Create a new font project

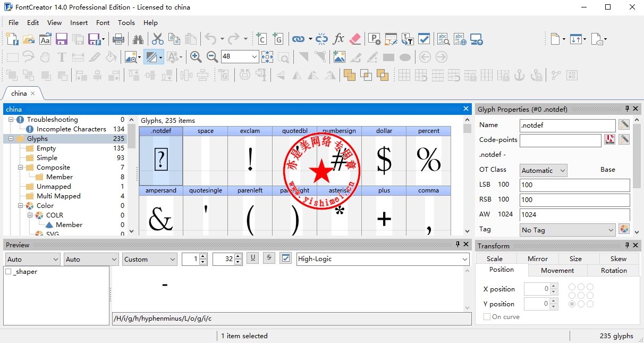click(12, 39)
